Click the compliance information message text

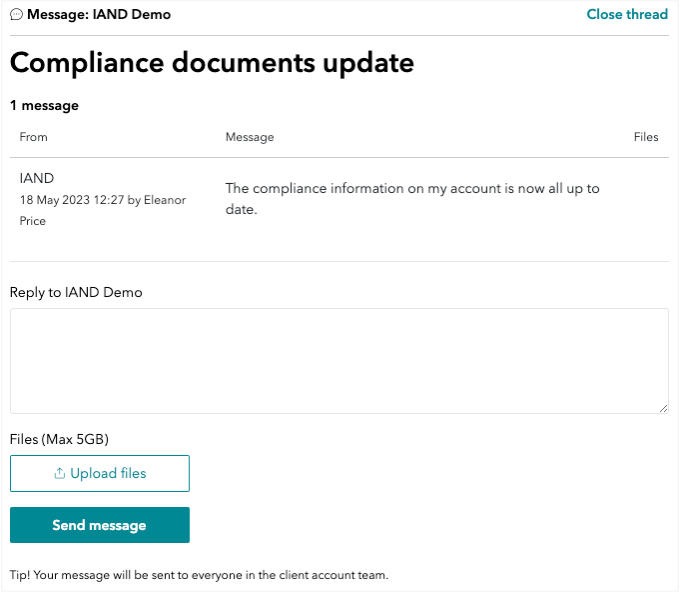[412, 199]
